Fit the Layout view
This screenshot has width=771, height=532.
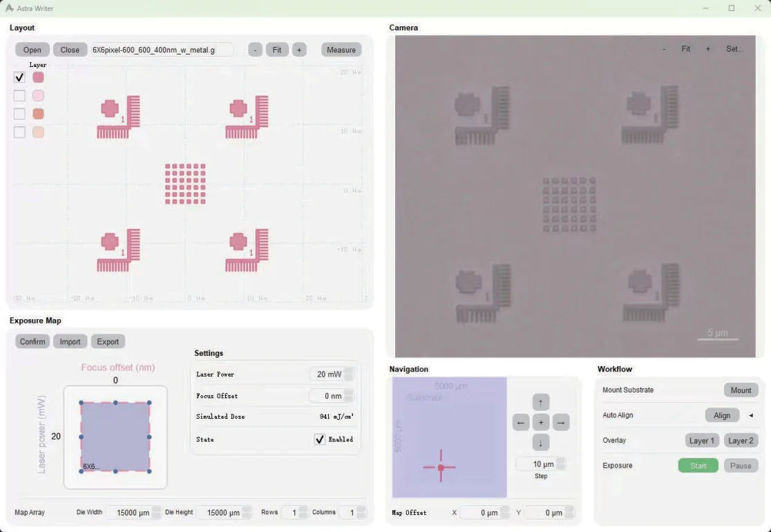click(277, 50)
